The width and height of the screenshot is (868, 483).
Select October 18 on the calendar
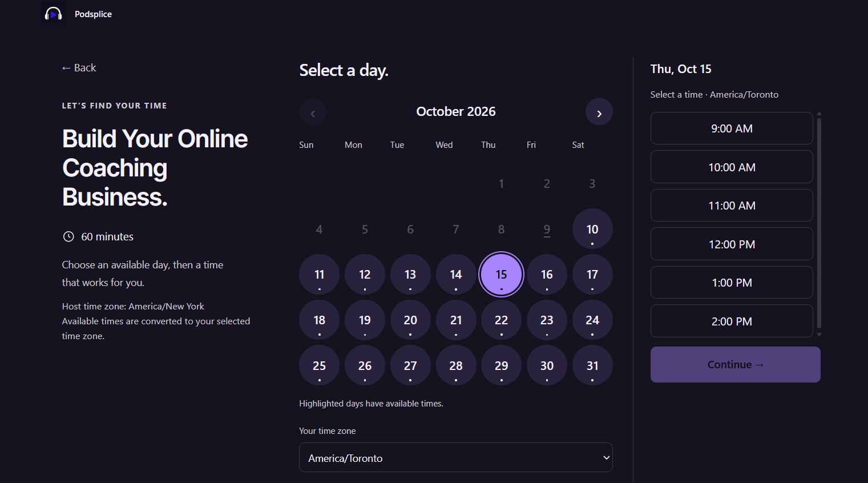[320, 320]
